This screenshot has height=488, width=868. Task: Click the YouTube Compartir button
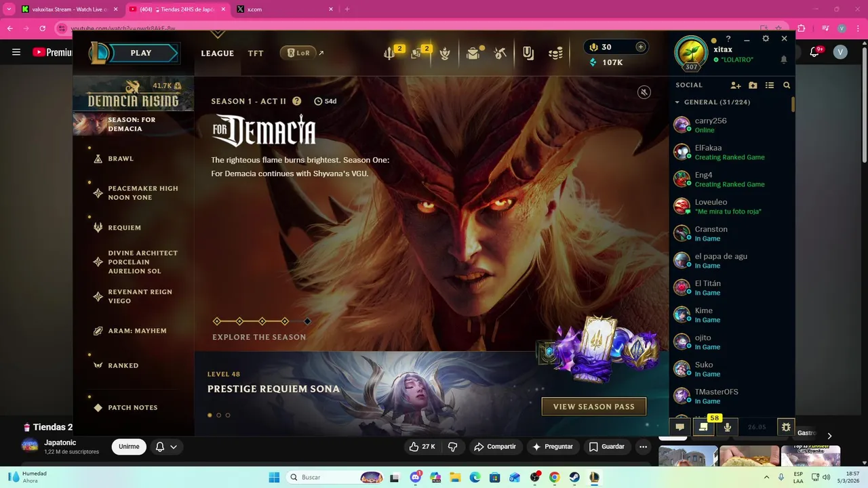pyautogui.click(x=495, y=447)
